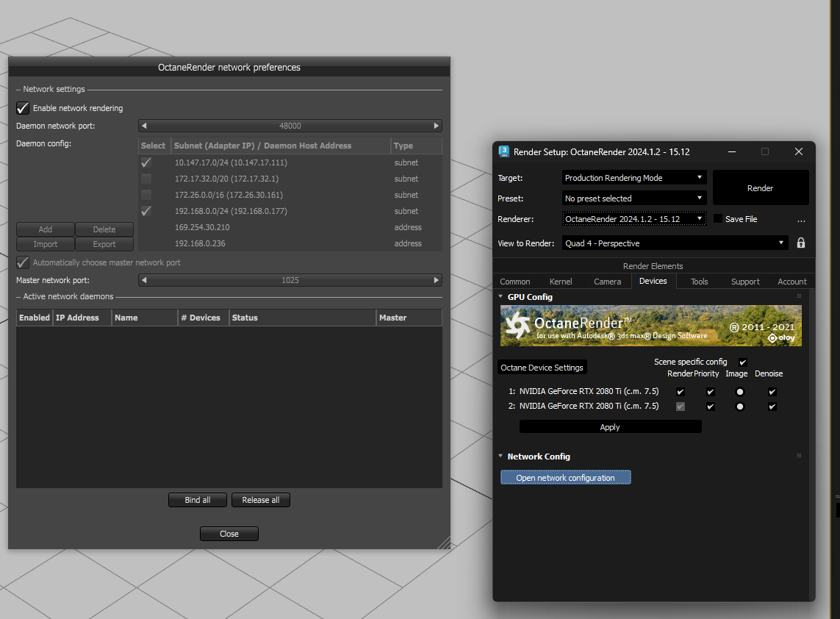
Task: Toggle Priority checkbox for GPU 1
Action: pos(711,392)
